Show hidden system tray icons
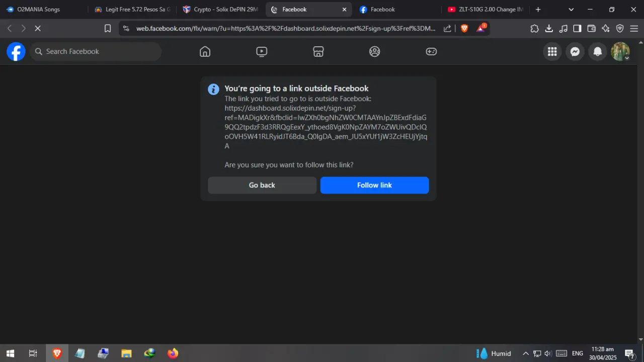 point(526,353)
